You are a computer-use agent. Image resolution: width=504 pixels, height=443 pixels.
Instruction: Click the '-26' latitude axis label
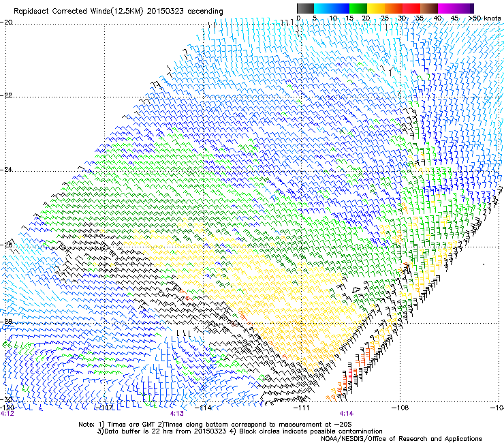[6, 245]
